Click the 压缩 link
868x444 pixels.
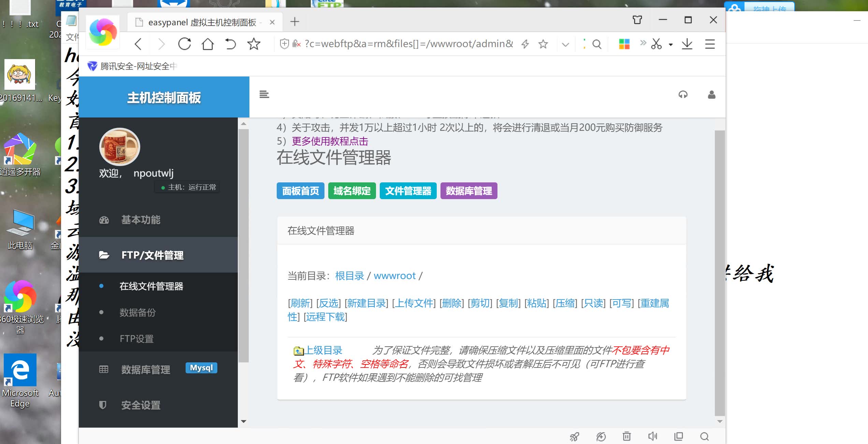565,303
